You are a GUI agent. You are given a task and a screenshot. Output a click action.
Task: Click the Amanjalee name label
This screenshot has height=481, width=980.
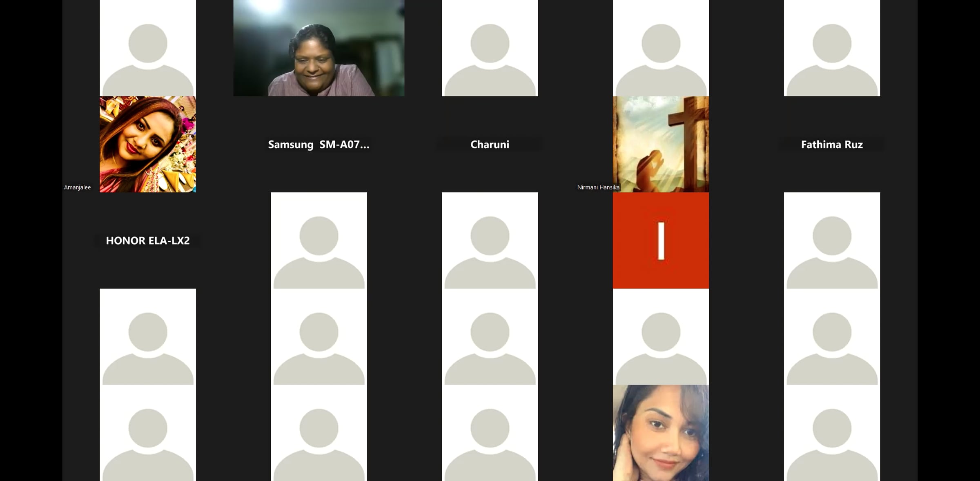click(x=78, y=187)
